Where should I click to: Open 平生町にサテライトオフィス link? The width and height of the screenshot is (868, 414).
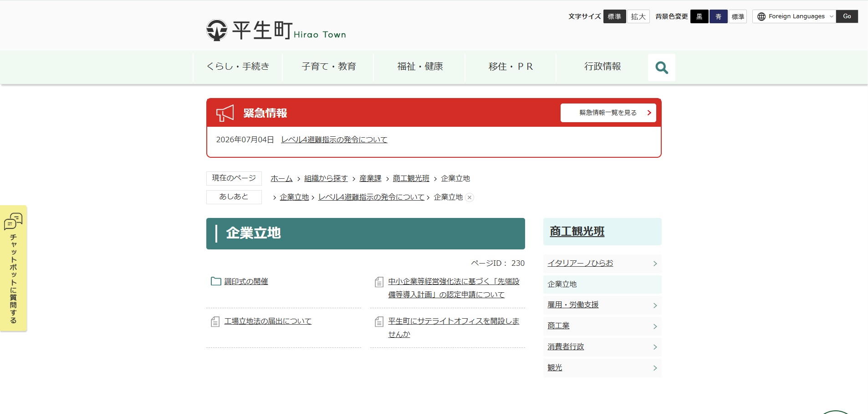coord(454,328)
